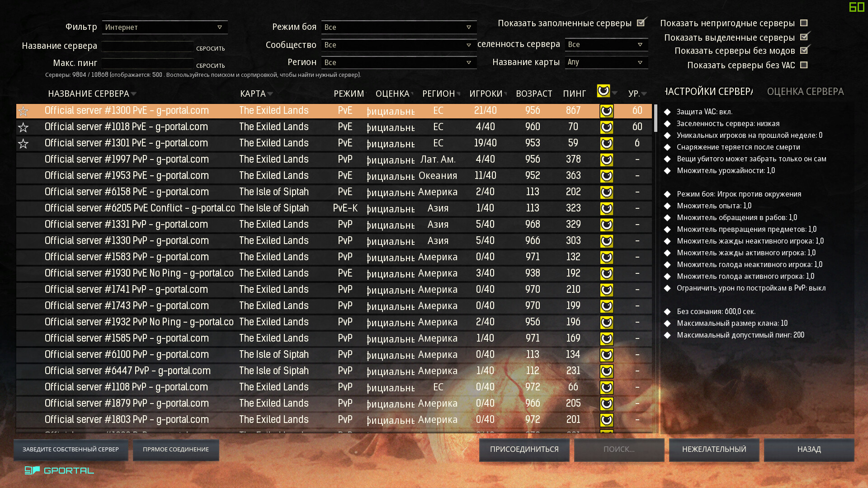Screen dimensions: 868x488
Task: Sort list by ПИНГ column header
Action: coord(574,94)
